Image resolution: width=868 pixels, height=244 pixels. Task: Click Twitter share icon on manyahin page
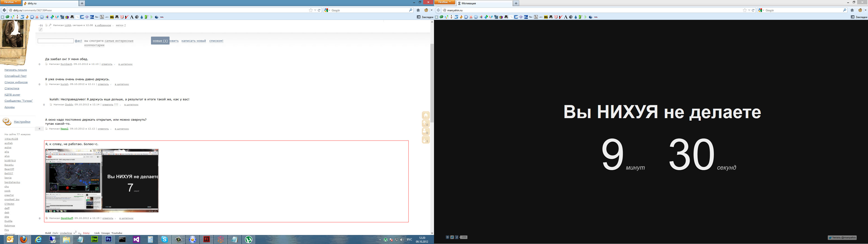(452, 237)
